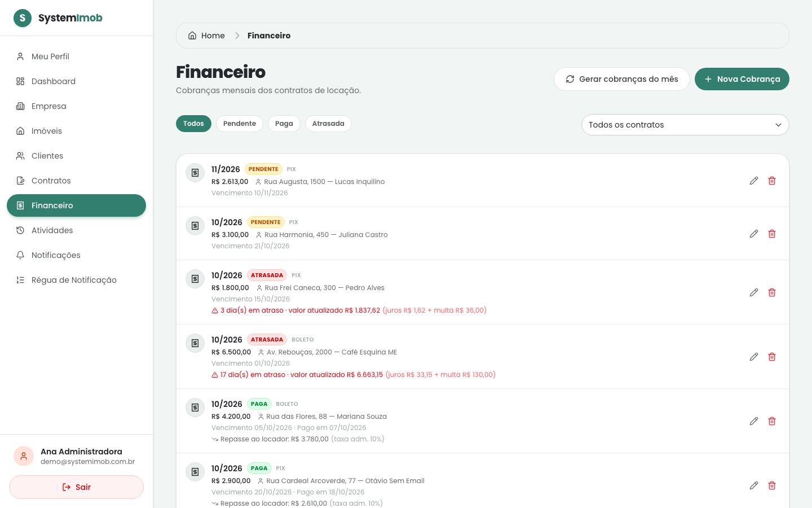Click 'Repasse ao locador: R$ 3.780,00' text

pos(275,439)
